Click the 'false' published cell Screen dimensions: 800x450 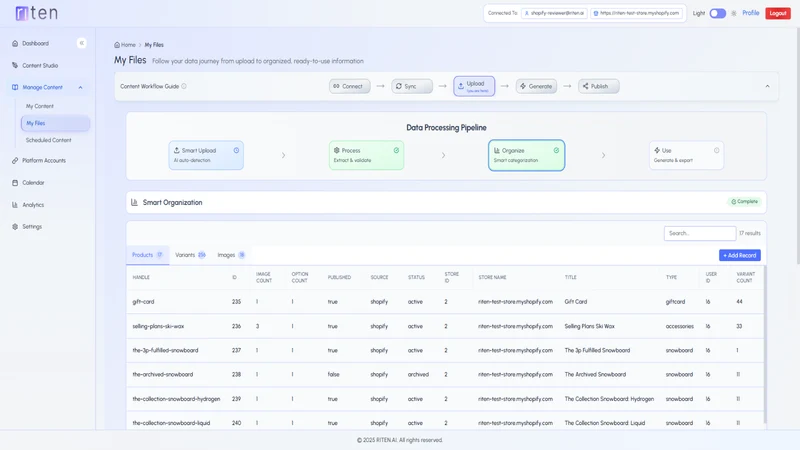(x=333, y=374)
